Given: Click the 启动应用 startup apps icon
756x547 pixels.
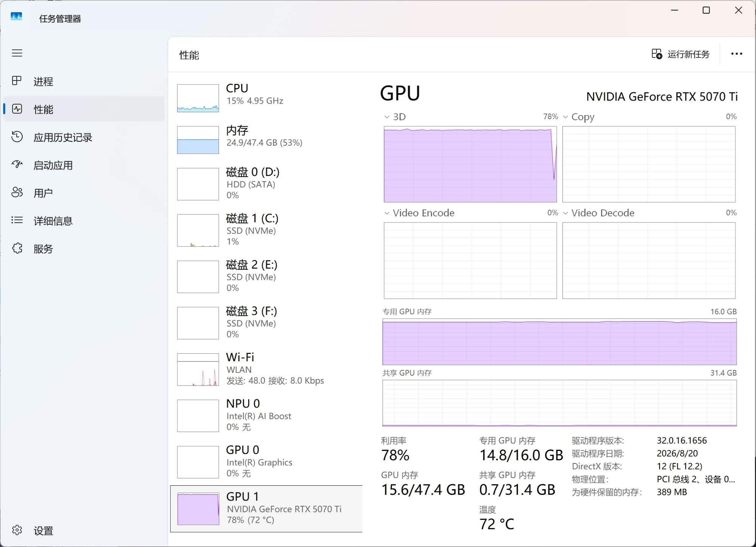Looking at the screenshot, I should (x=17, y=165).
